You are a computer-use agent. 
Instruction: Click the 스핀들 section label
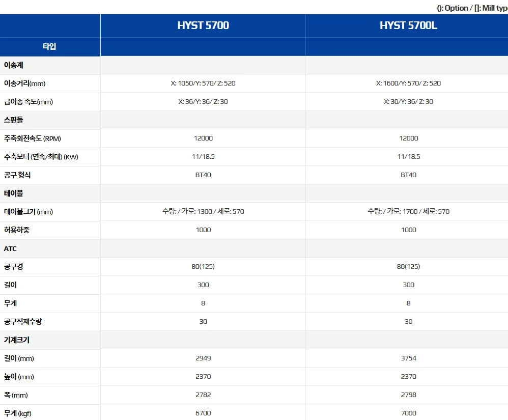point(14,120)
